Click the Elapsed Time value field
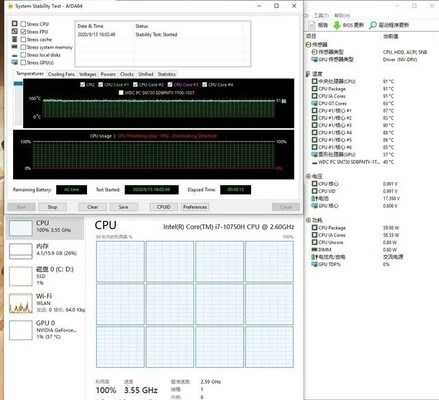439x400 pixels. coord(236,190)
